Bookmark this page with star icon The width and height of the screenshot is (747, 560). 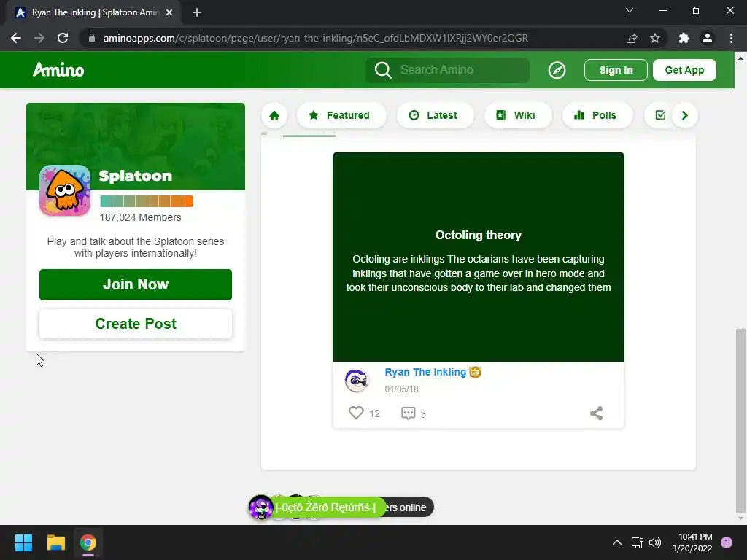pyautogui.click(x=655, y=38)
